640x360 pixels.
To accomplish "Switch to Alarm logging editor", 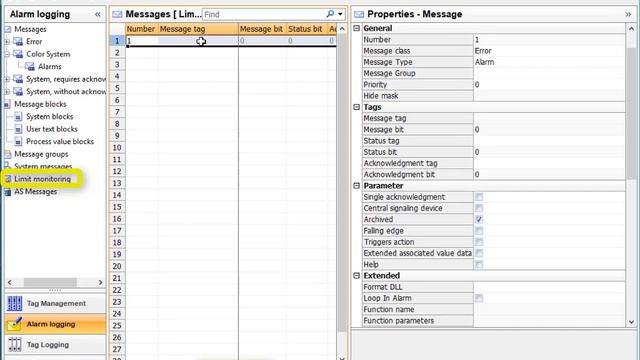I will (55, 324).
